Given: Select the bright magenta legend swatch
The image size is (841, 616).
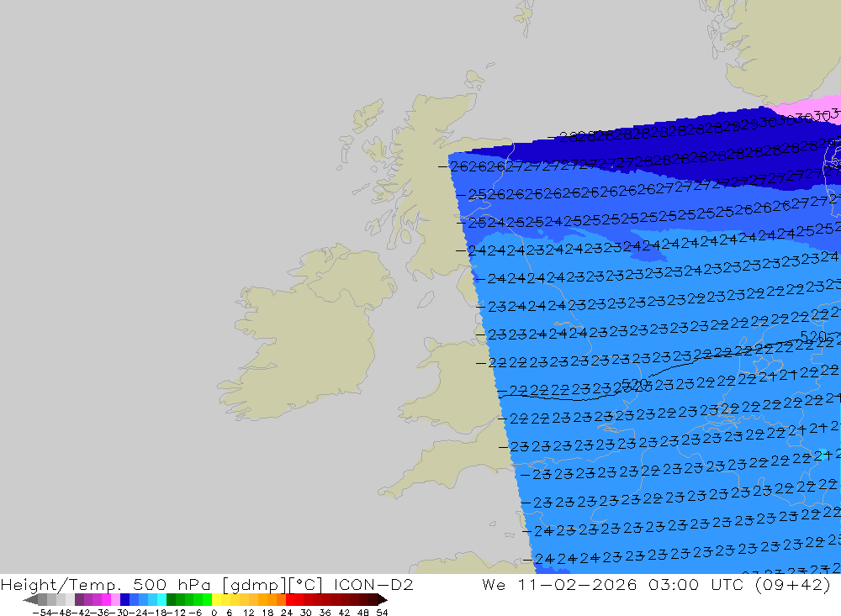Looking at the screenshot, I should tap(106, 599).
